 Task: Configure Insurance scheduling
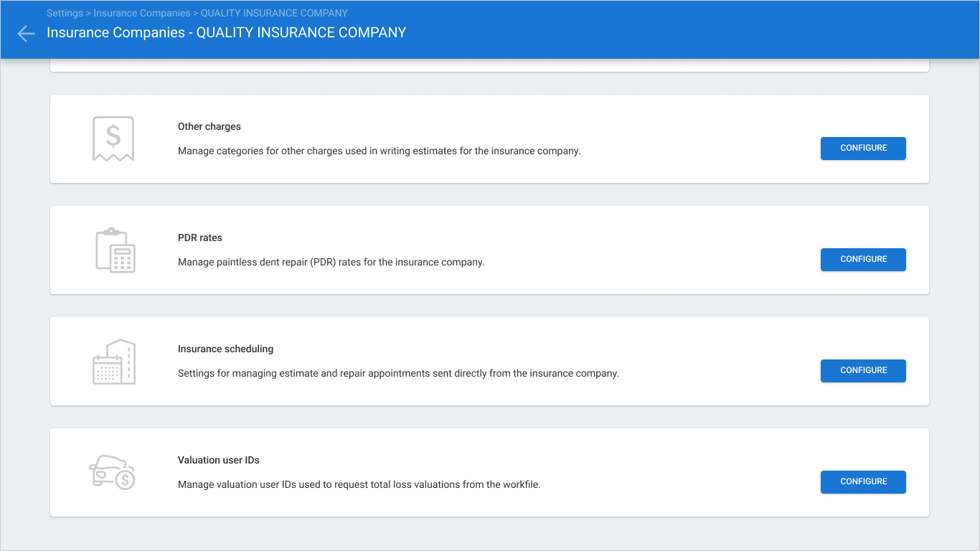coord(863,371)
